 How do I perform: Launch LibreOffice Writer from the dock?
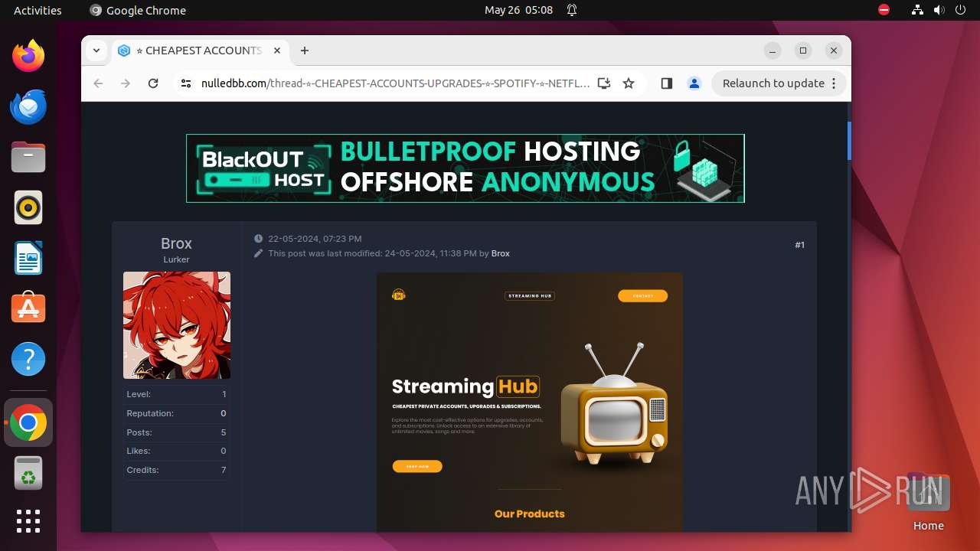tap(28, 258)
